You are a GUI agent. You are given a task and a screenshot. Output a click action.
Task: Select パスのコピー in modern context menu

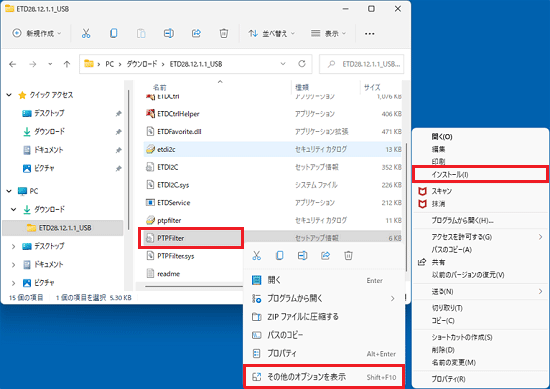pyautogui.click(x=324, y=335)
